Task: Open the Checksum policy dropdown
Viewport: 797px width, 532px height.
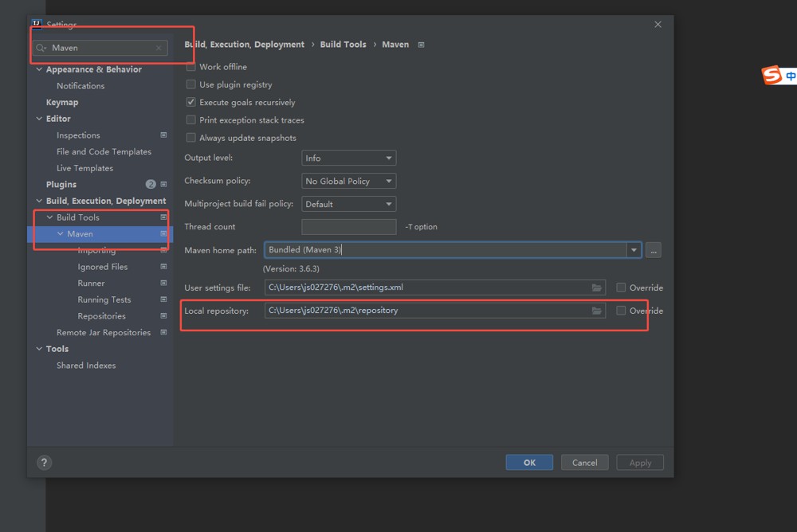Action: (x=349, y=181)
